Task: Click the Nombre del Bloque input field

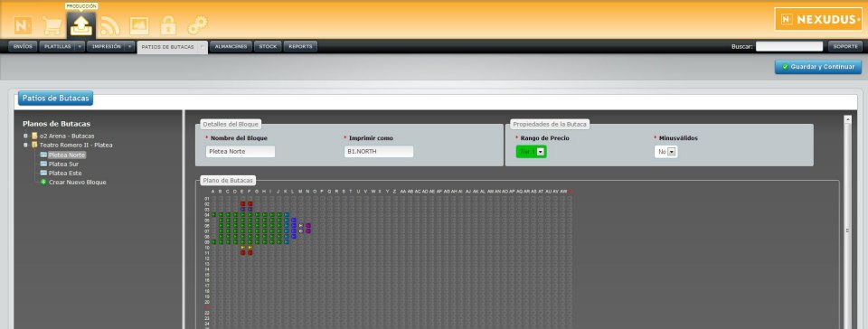Action: tap(241, 152)
